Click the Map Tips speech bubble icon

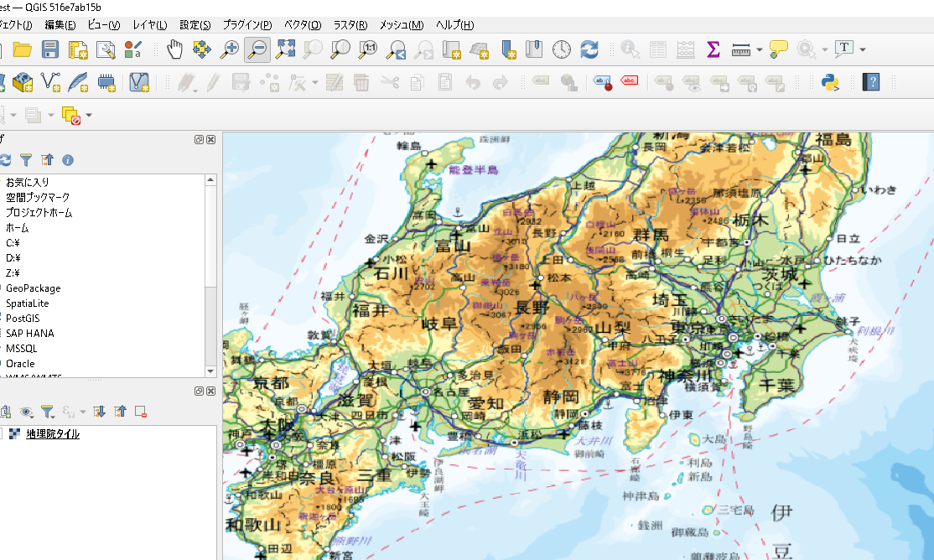tap(778, 49)
